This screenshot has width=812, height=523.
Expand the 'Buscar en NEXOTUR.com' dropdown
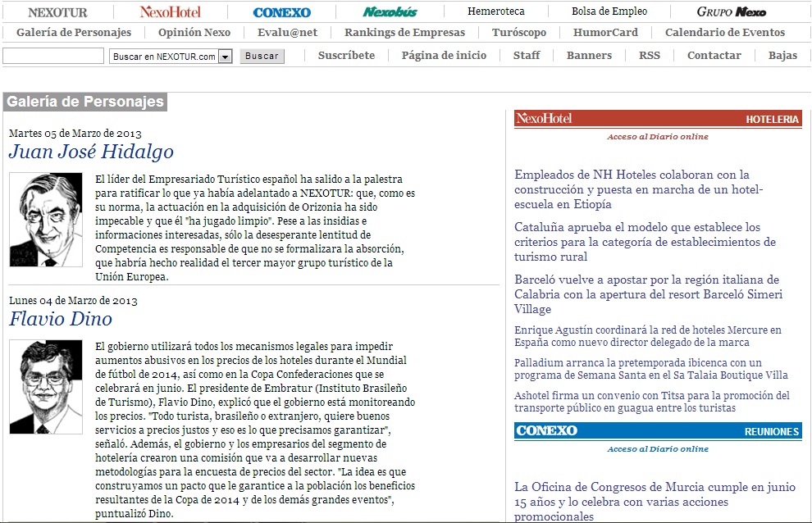click(171, 57)
